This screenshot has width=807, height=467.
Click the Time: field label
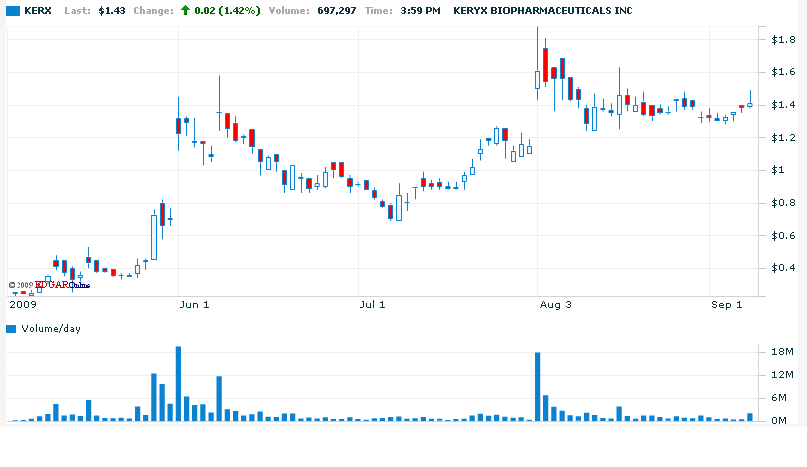pyautogui.click(x=378, y=11)
